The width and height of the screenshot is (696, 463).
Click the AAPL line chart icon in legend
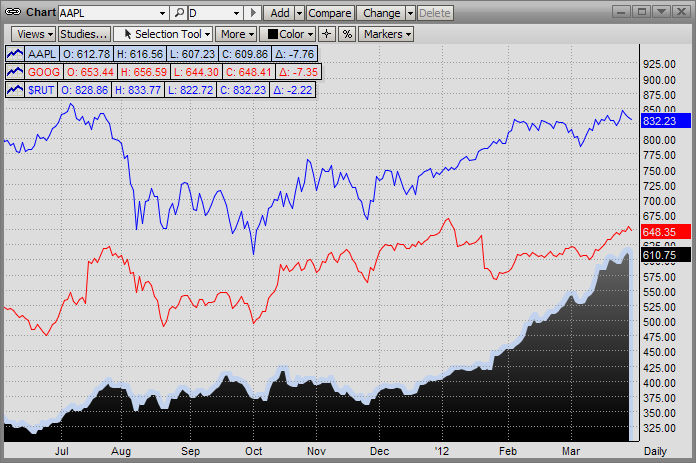point(15,54)
